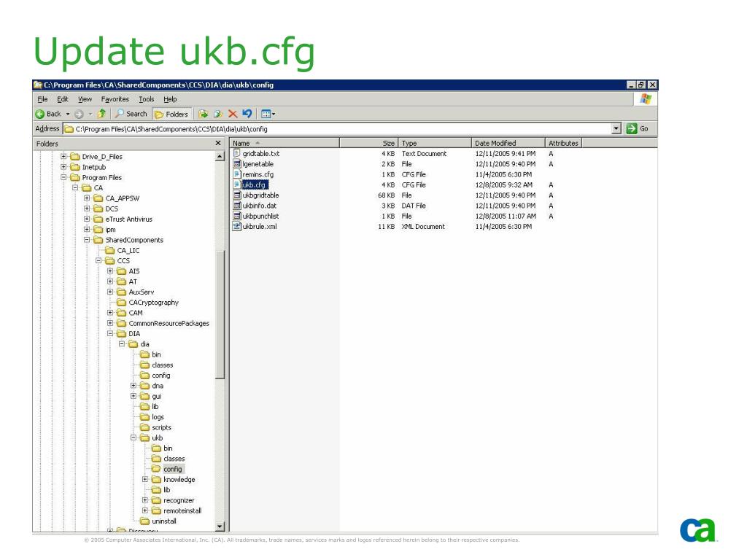Viewport: 747px width, 560px height.
Task: Click the Forward navigation arrow icon
Action: click(79, 114)
